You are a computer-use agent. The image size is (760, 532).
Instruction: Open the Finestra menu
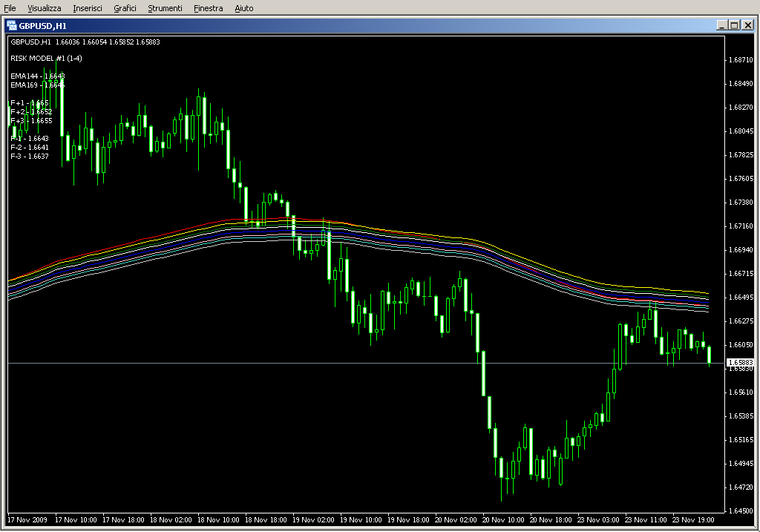(208, 8)
